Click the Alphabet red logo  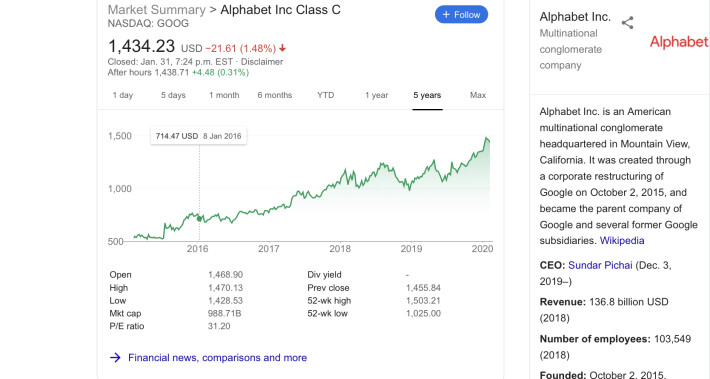click(x=679, y=42)
